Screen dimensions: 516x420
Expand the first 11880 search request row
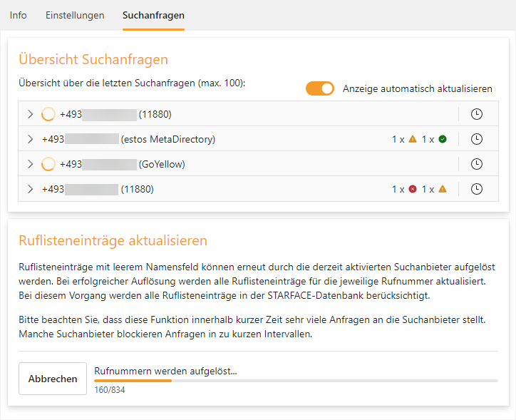(30, 114)
